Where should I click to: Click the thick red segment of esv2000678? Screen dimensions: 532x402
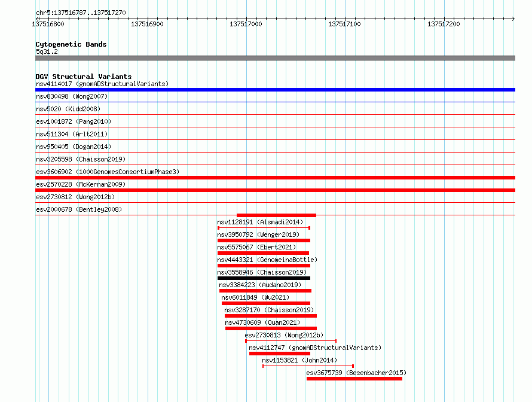click(x=277, y=215)
